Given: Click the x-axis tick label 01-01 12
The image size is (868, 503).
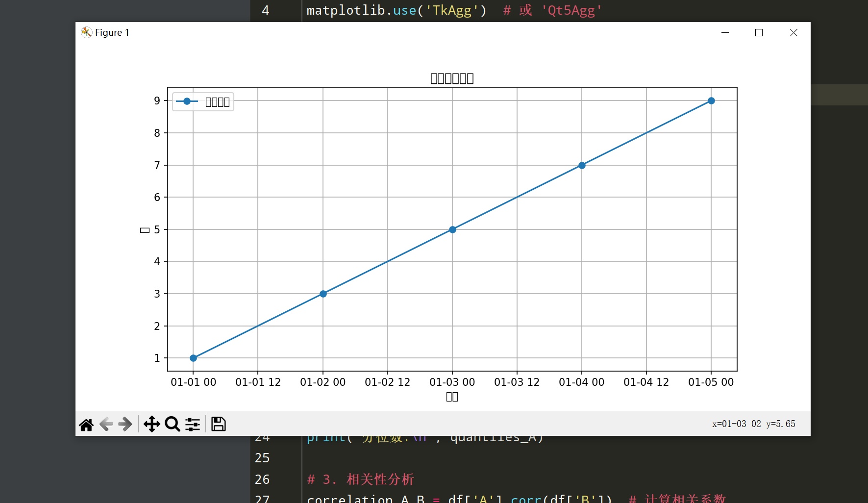Looking at the screenshot, I should pyautogui.click(x=258, y=382).
